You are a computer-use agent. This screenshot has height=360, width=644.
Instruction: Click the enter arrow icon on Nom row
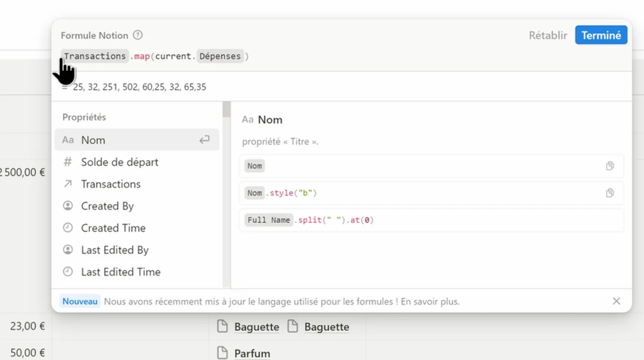coord(205,139)
